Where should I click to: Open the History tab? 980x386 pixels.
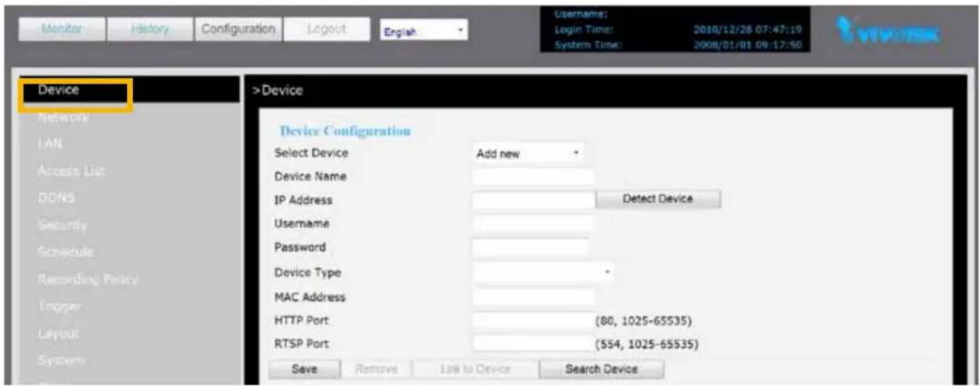[x=149, y=30]
